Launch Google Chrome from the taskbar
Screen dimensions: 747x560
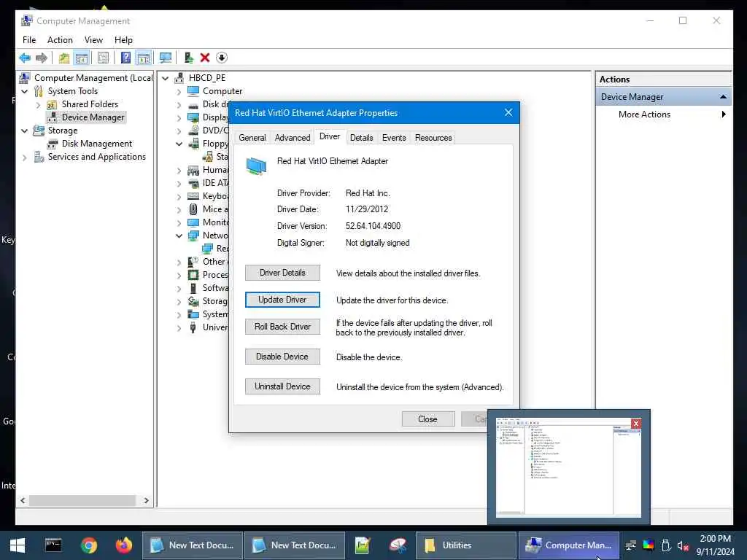pyautogui.click(x=88, y=545)
